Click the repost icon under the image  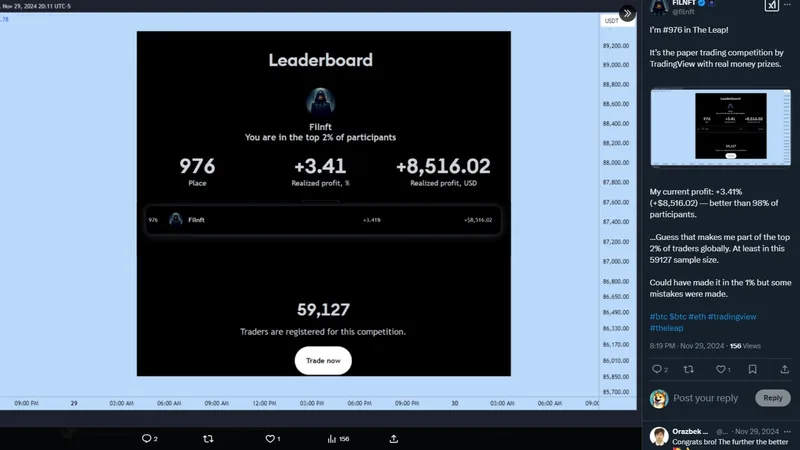click(208, 438)
